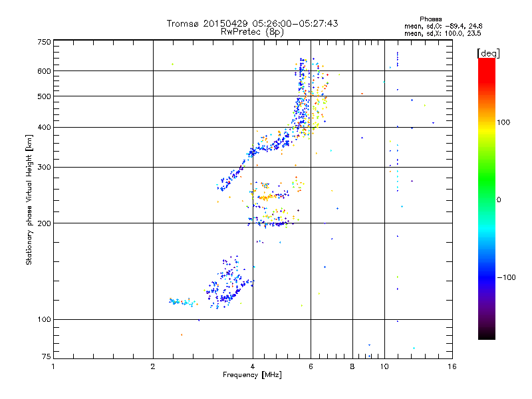Click the x-axis tick label '16'
The width and height of the screenshot is (532, 399).
[452, 366]
